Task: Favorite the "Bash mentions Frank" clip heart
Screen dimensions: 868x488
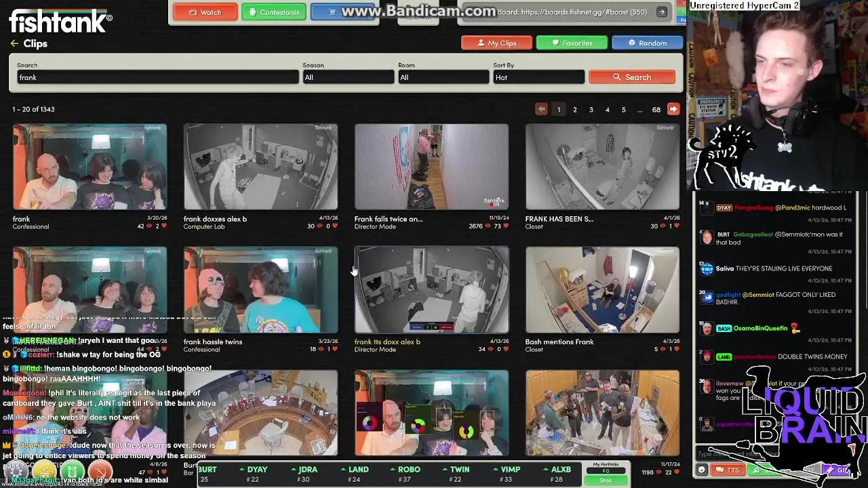Action: [676, 349]
